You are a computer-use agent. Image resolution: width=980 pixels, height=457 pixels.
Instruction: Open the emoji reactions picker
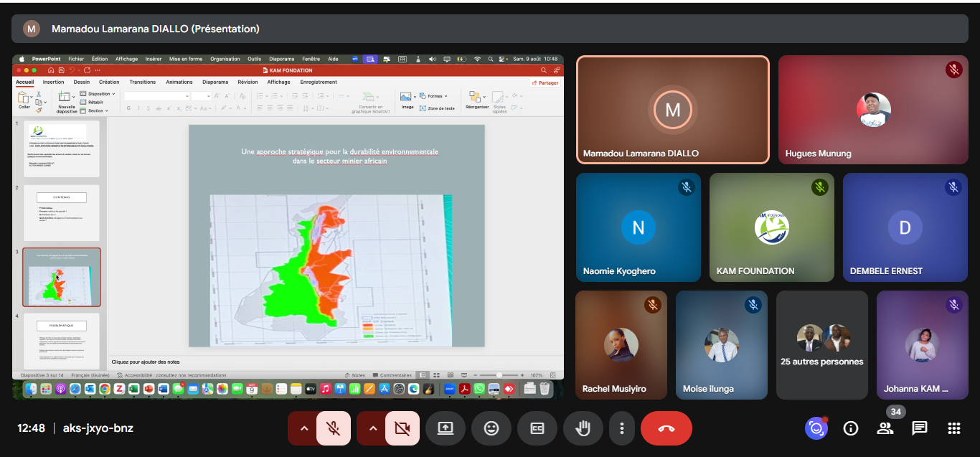[x=491, y=428]
